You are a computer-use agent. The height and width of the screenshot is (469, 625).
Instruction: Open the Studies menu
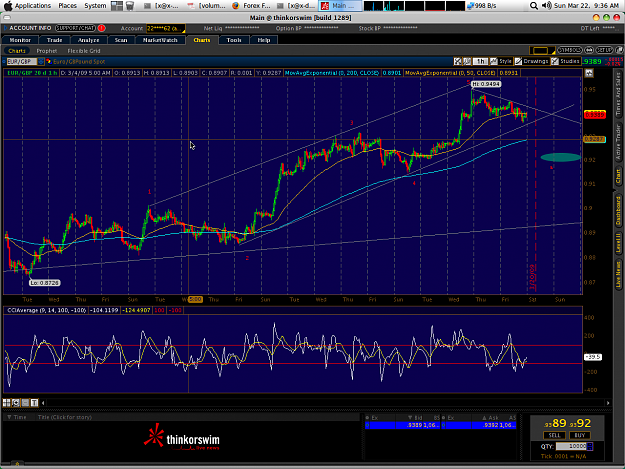[x=566, y=61]
